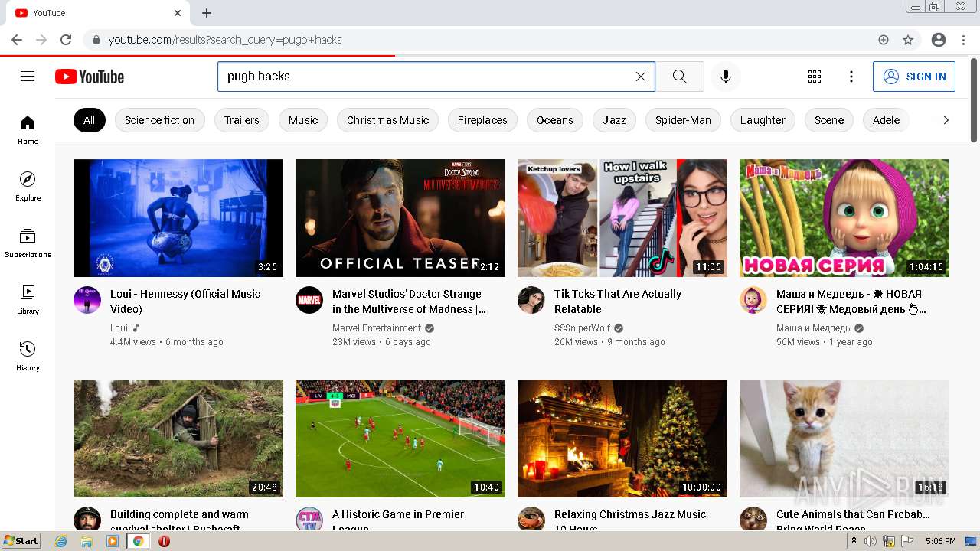The width and height of the screenshot is (980, 551).
Task: Open the three-dot settings menu on YouTube
Action: coord(851,77)
